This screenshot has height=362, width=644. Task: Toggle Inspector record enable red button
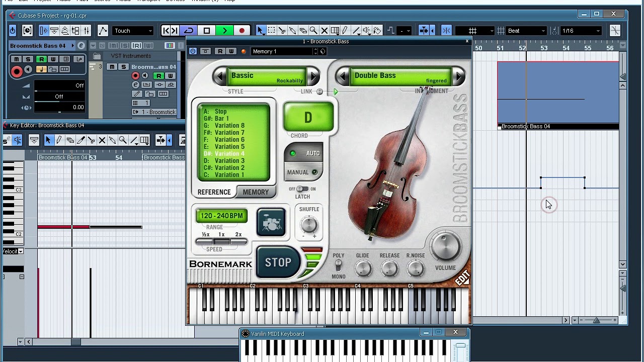[x=17, y=71]
